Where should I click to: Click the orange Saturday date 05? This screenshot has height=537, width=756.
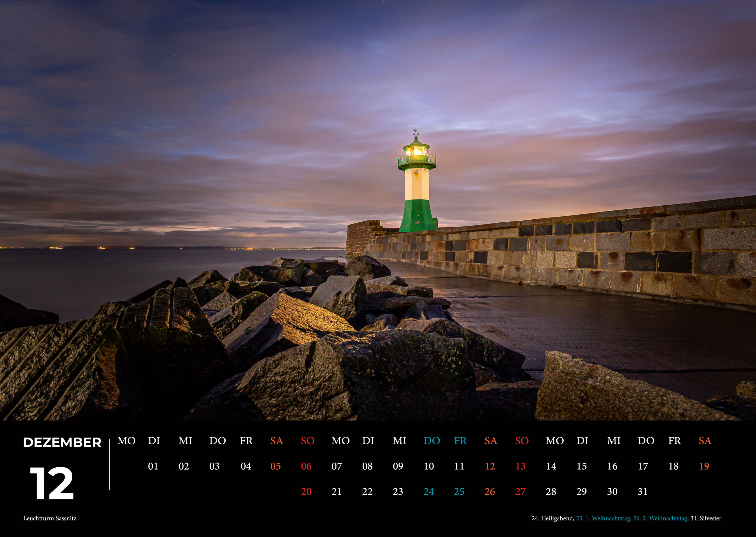[275, 466]
